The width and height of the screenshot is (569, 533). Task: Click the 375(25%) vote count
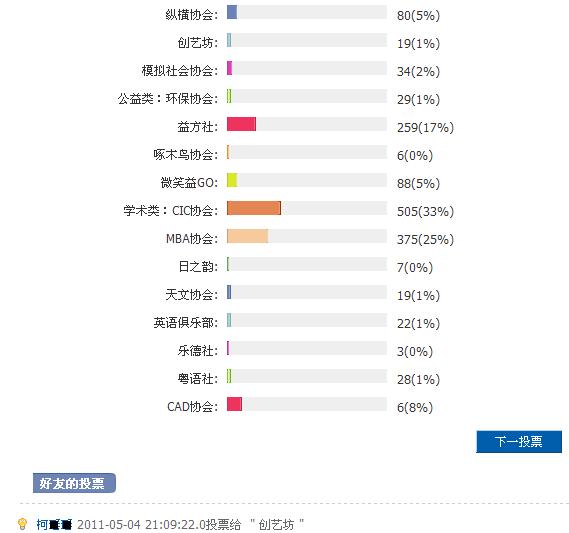pos(425,239)
